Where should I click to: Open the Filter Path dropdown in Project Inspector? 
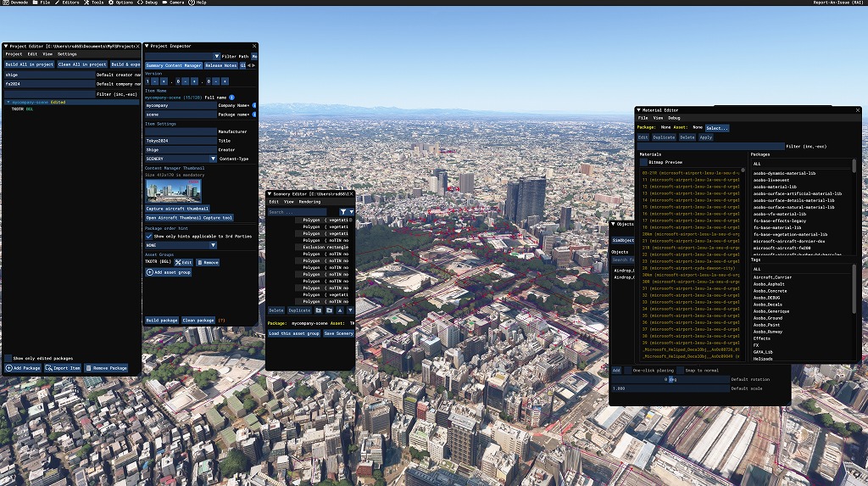(216, 57)
